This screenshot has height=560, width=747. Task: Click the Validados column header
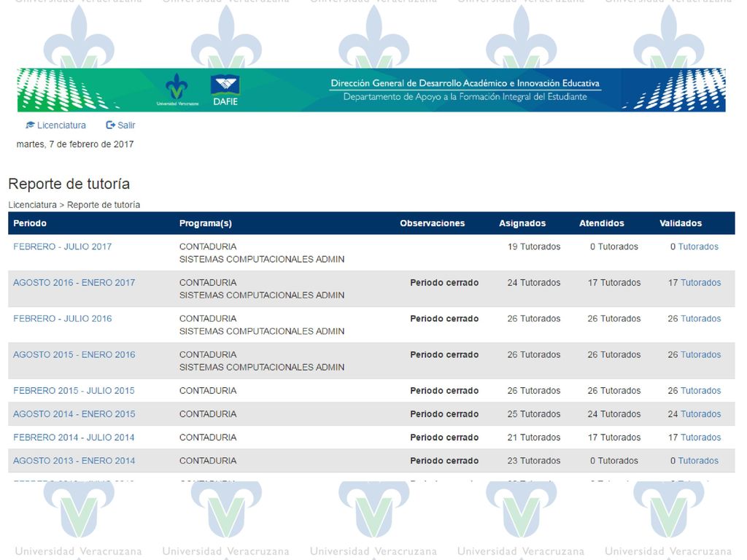pyautogui.click(x=681, y=223)
